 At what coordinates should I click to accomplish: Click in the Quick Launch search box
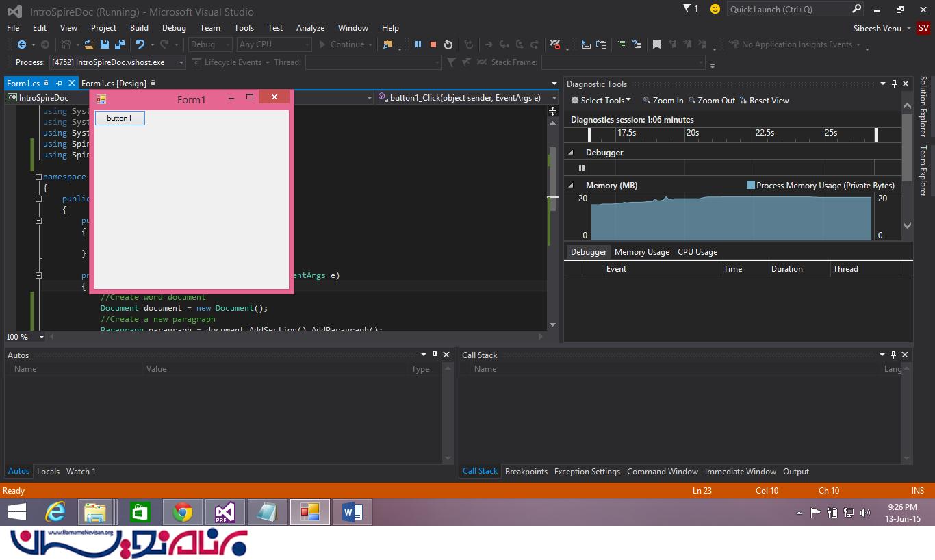coord(787,10)
